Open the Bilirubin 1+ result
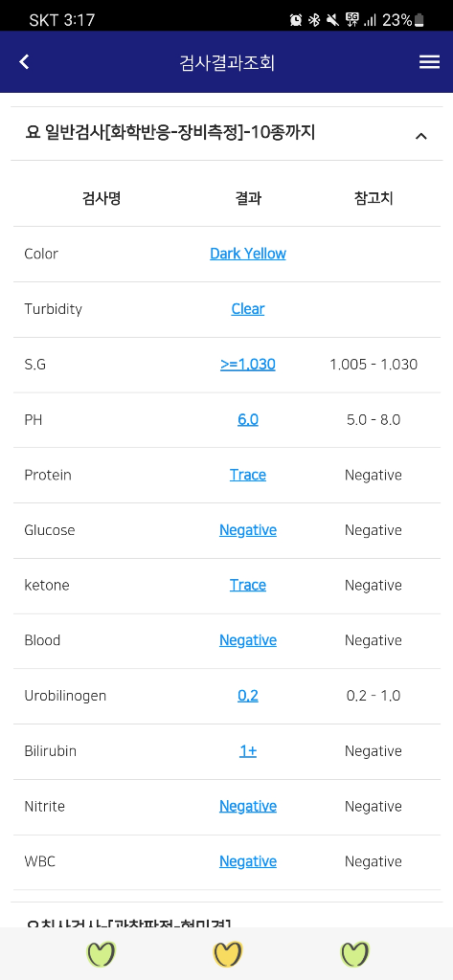453x980 pixels. pyautogui.click(x=248, y=750)
